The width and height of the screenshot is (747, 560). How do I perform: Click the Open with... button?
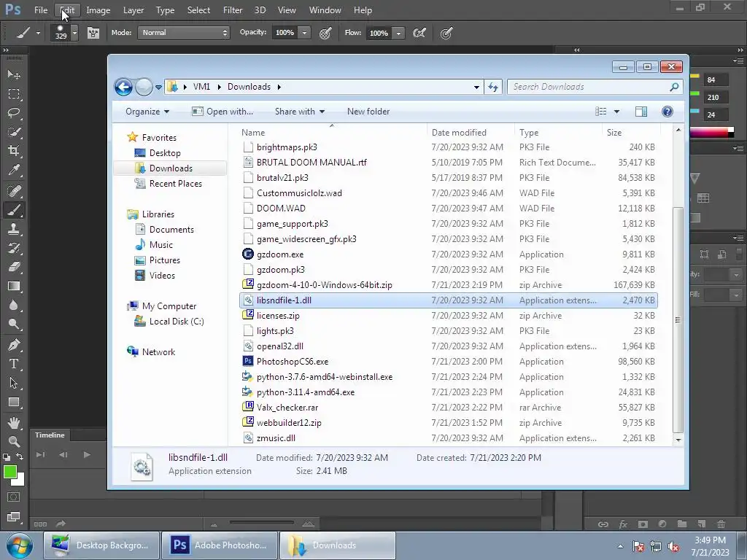[222, 112]
